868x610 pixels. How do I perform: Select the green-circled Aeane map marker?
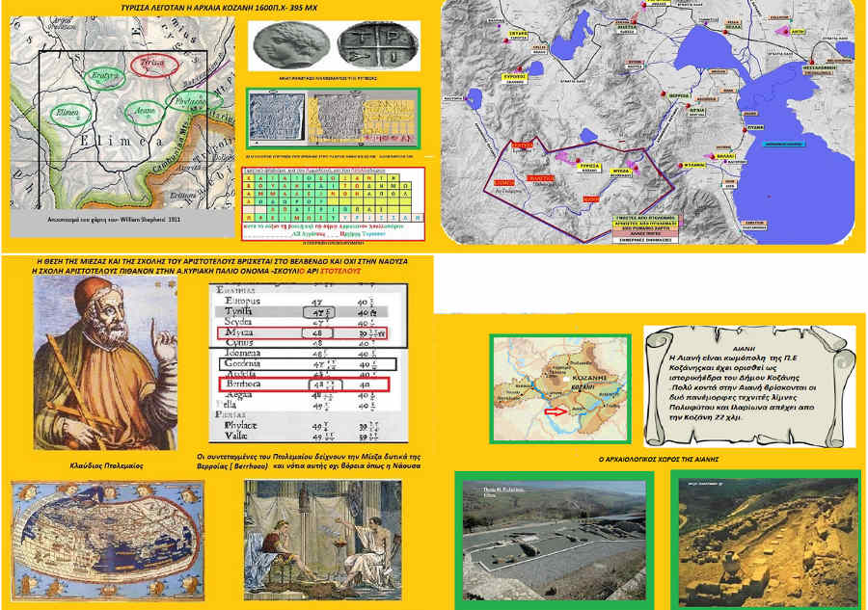pos(142,113)
